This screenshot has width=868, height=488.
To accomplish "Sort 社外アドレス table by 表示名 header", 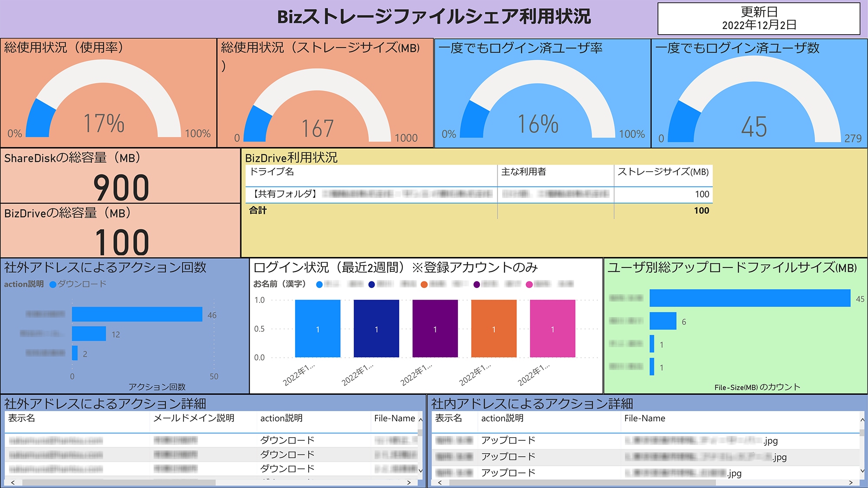I will (22, 418).
